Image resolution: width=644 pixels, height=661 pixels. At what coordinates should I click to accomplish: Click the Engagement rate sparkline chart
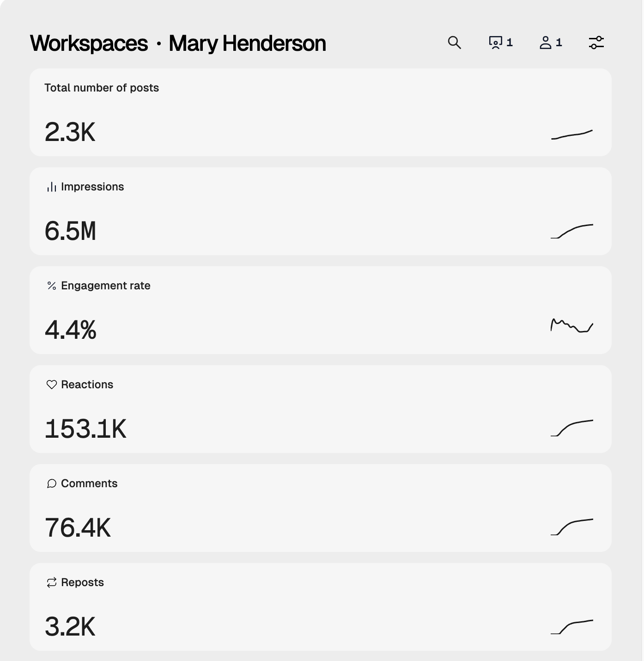571,325
